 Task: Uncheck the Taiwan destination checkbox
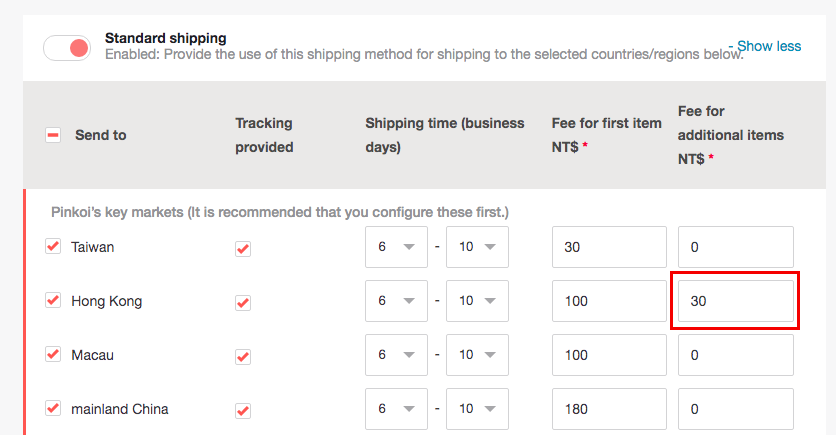[53, 246]
